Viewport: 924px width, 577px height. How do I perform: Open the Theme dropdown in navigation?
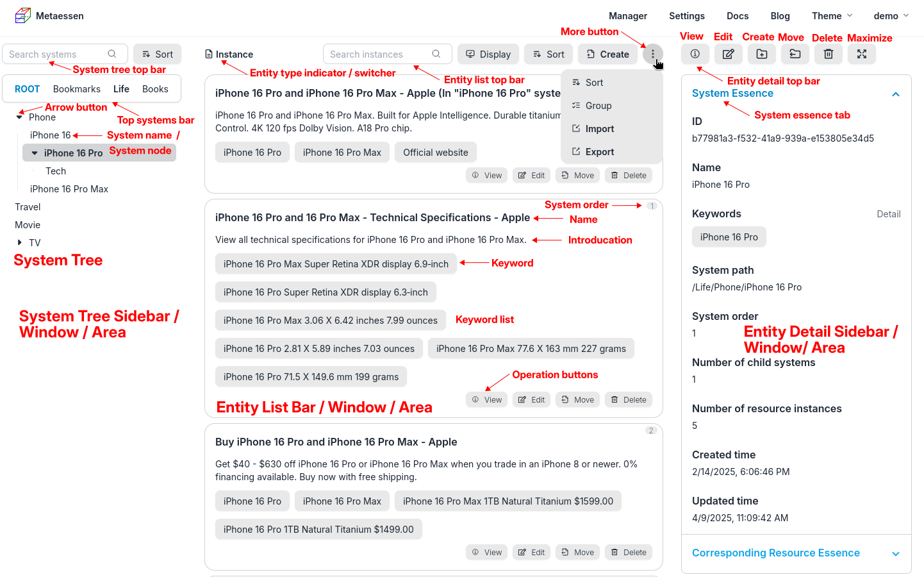click(x=832, y=16)
